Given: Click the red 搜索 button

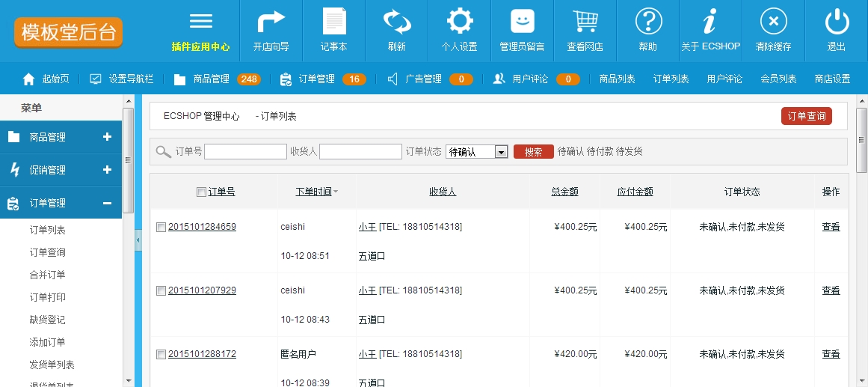Looking at the screenshot, I should click(533, 152).
